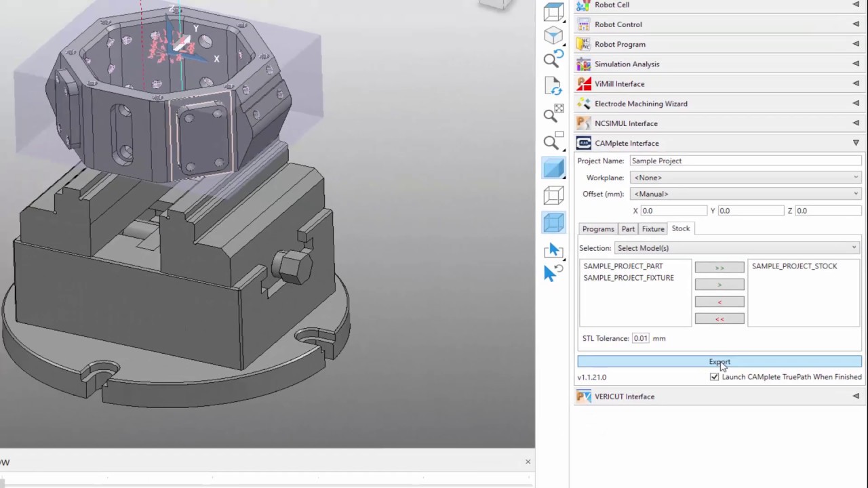This screenshot has width=868, height=488.
Task: Click the CAMplete Interface logo icon
Action: coord(583,143)
